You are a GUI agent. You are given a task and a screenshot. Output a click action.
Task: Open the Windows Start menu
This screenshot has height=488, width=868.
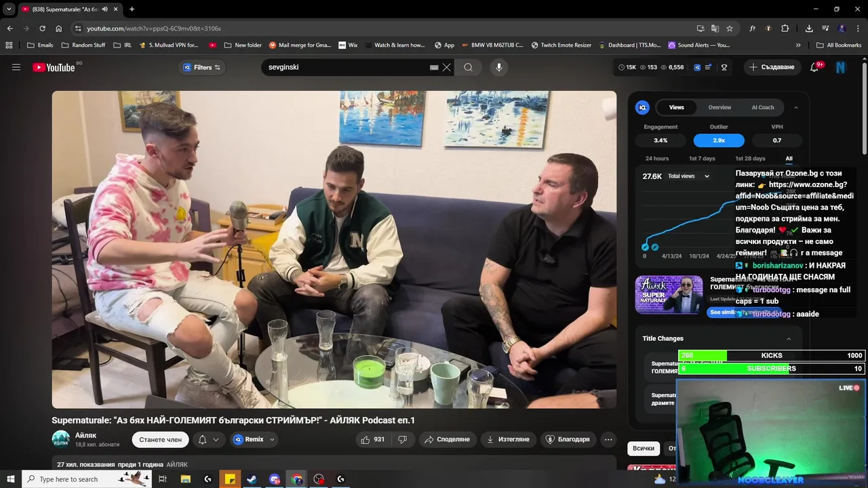[x=10, y=479]
